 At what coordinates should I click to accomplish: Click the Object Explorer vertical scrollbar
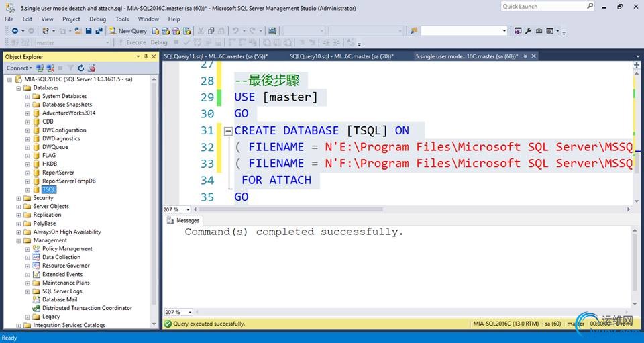(x=154, y=201)
